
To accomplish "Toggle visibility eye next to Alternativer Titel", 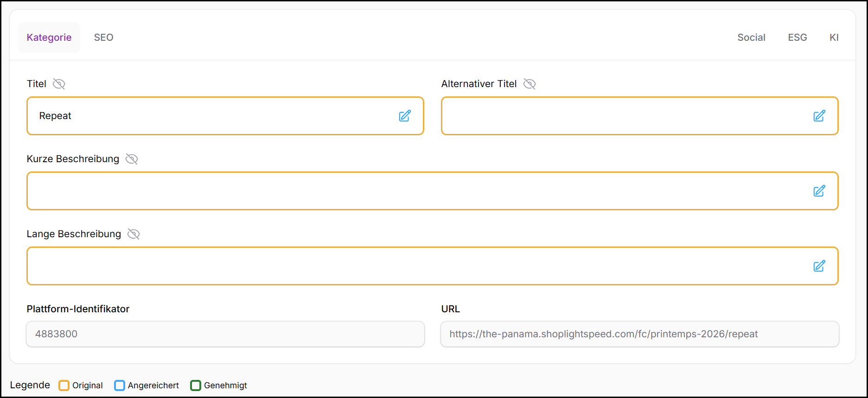I will click(x=530, y=84).
